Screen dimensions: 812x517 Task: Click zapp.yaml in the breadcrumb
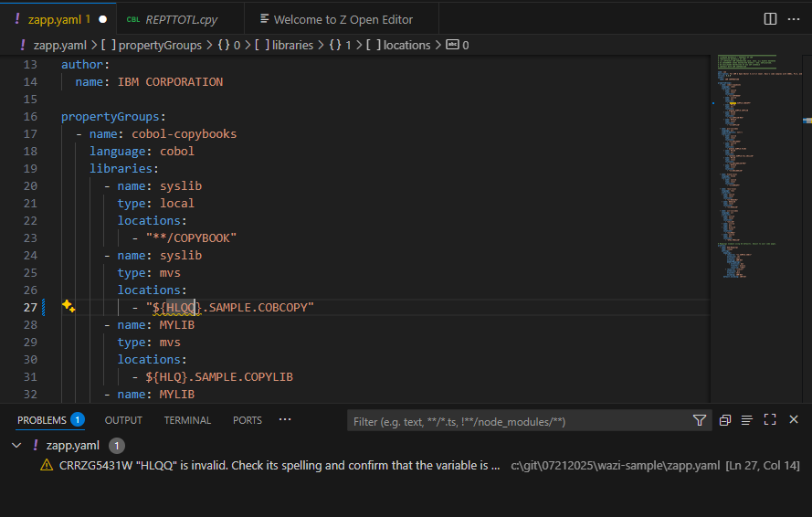(x=59, y=45)
